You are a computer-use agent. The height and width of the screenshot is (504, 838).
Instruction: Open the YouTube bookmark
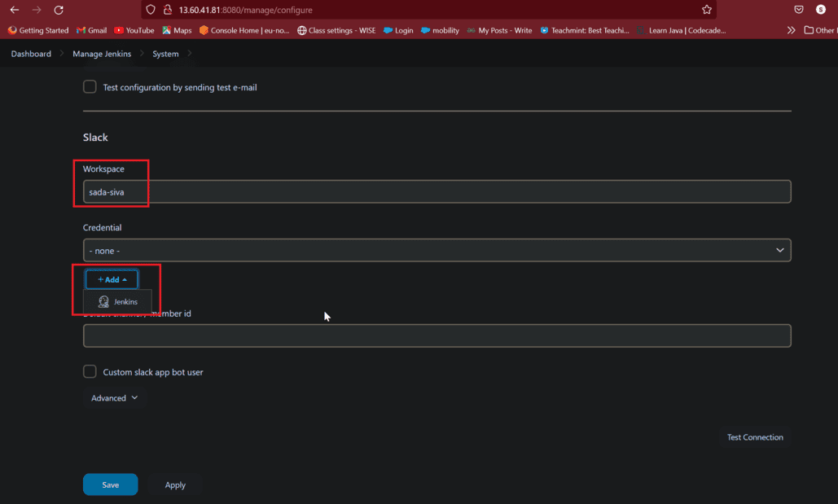click(134, 30)
